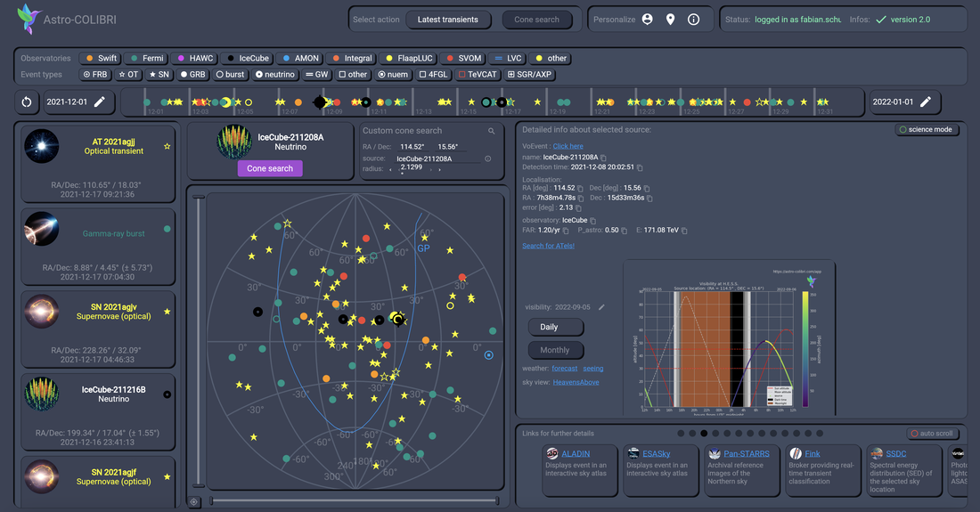Select the IceCube-211216B neutrino card
980x512 pixels.
pos(98,411)
